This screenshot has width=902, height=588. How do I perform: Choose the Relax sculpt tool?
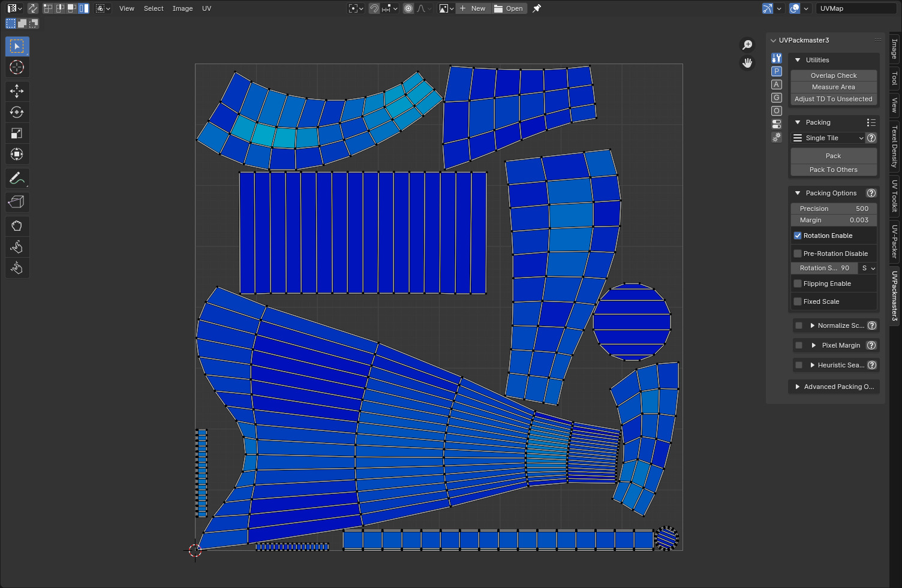(17, 247)
